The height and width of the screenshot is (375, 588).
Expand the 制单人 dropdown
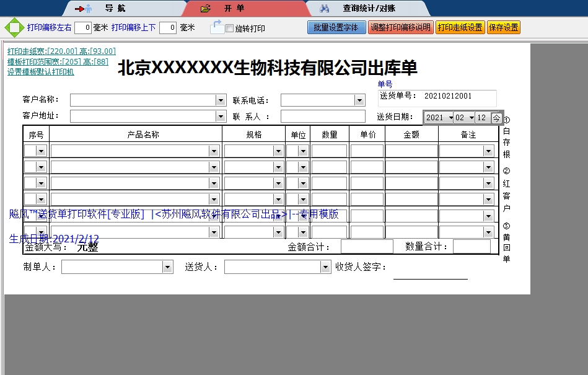(x=167, y=267)
